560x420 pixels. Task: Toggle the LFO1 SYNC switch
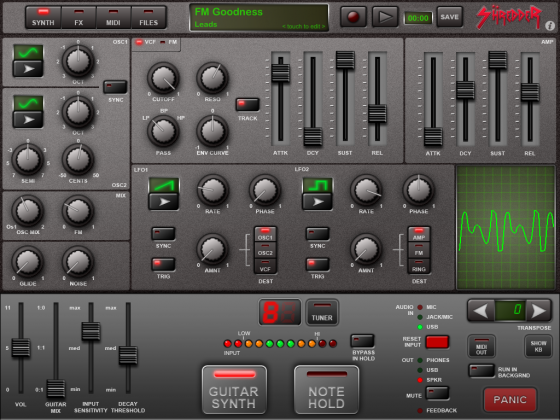pyautogui.click(x=163, y=234)
